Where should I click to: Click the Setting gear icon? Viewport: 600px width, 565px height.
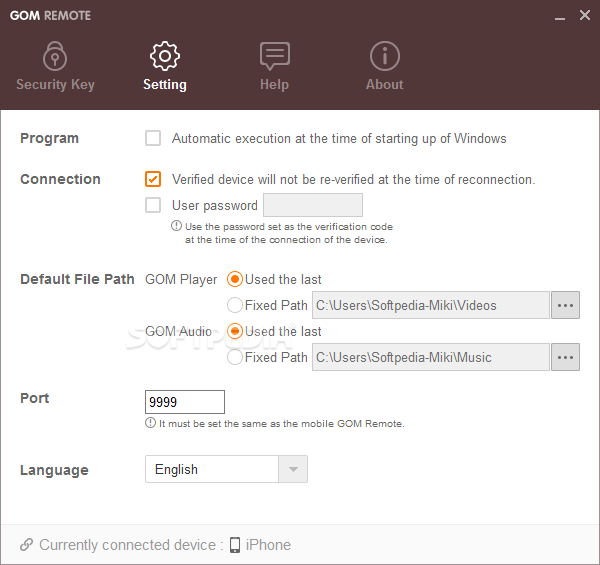(165, 56)
